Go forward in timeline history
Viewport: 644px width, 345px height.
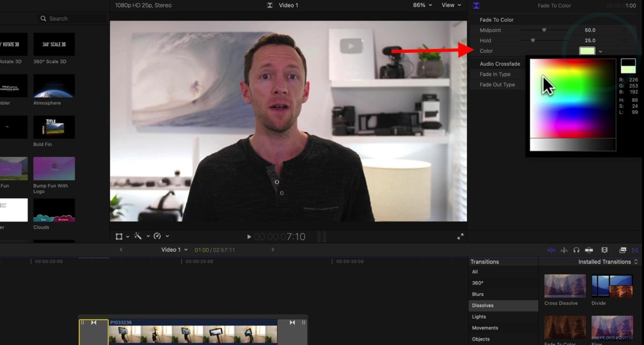pyautogui.click(x=272, y=250)
